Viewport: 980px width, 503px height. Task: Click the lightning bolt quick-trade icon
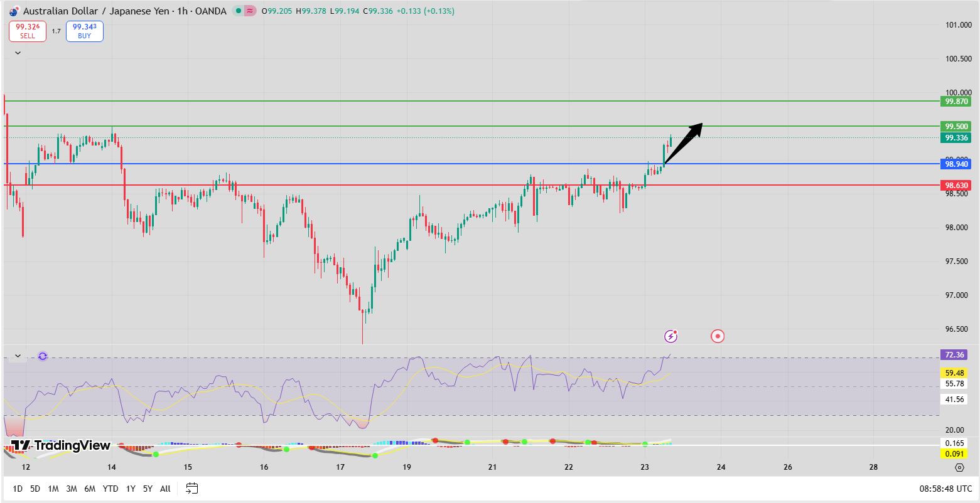click(x=671, y=336)
